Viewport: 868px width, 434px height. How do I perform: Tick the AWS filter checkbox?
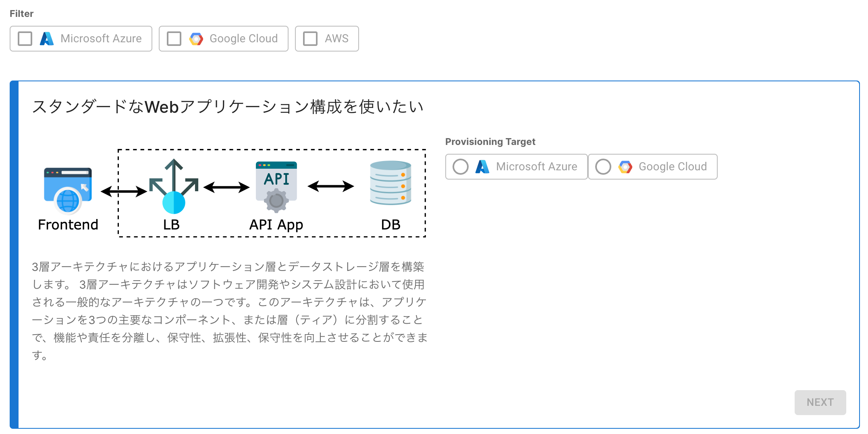[310, 39]
